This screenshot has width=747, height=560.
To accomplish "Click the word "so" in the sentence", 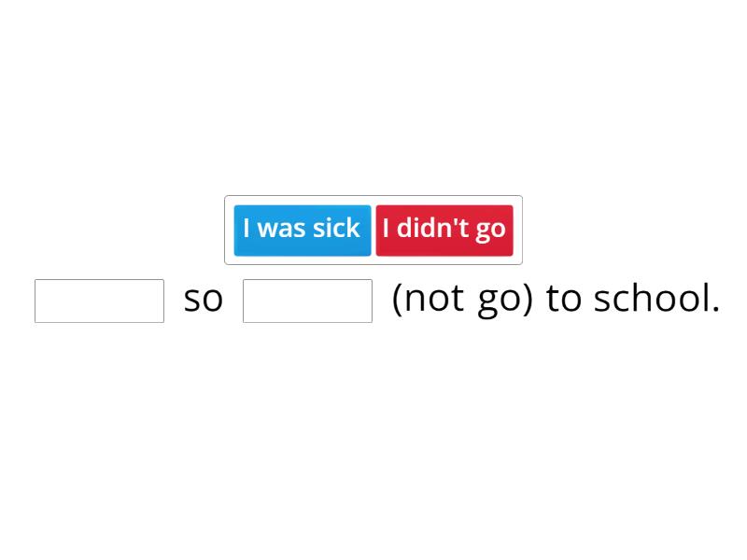I will click(x=204, y=300).
